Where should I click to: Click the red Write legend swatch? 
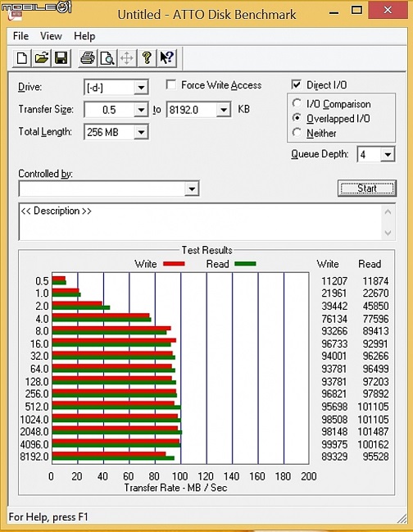tap(174, 264)
